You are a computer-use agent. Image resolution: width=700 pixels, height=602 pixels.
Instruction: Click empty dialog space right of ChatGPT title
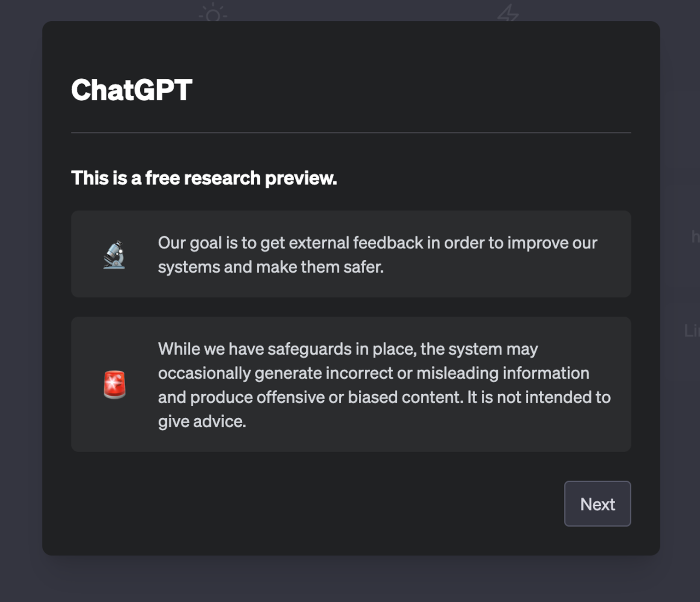point(410,90)
